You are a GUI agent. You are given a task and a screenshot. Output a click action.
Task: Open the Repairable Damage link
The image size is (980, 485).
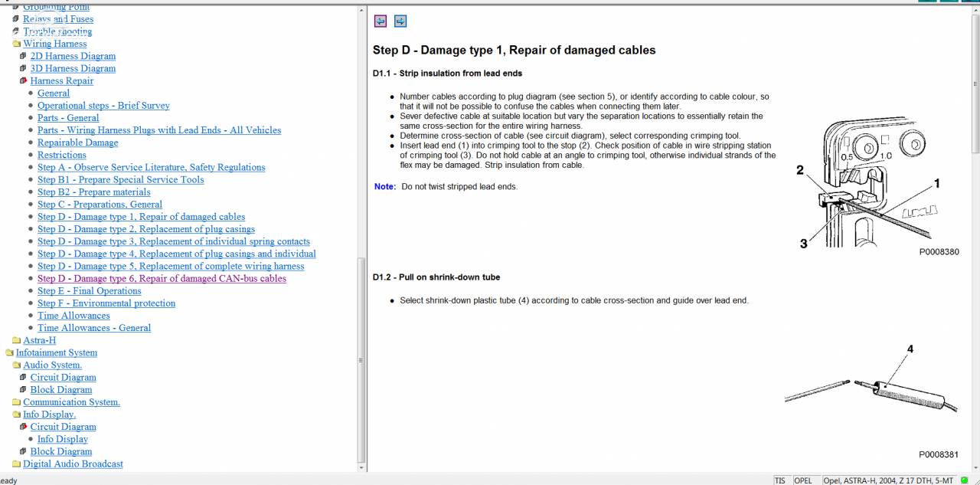click(78, 143)
